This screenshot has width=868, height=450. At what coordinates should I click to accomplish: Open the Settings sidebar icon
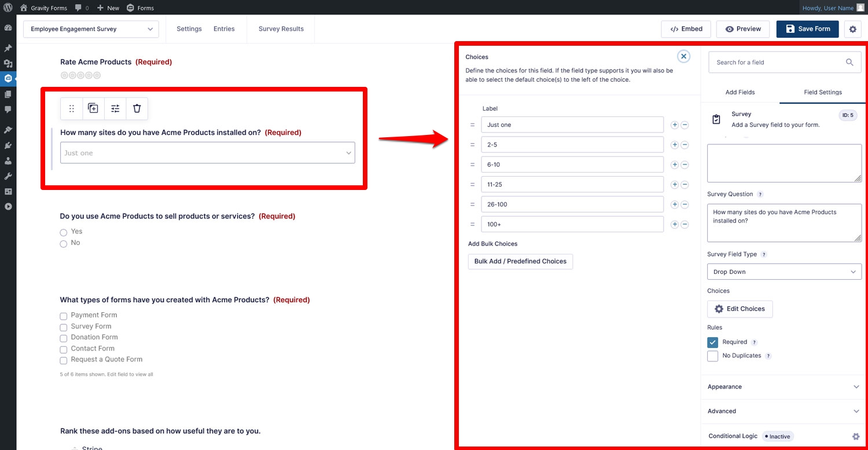tap(8, 191)
